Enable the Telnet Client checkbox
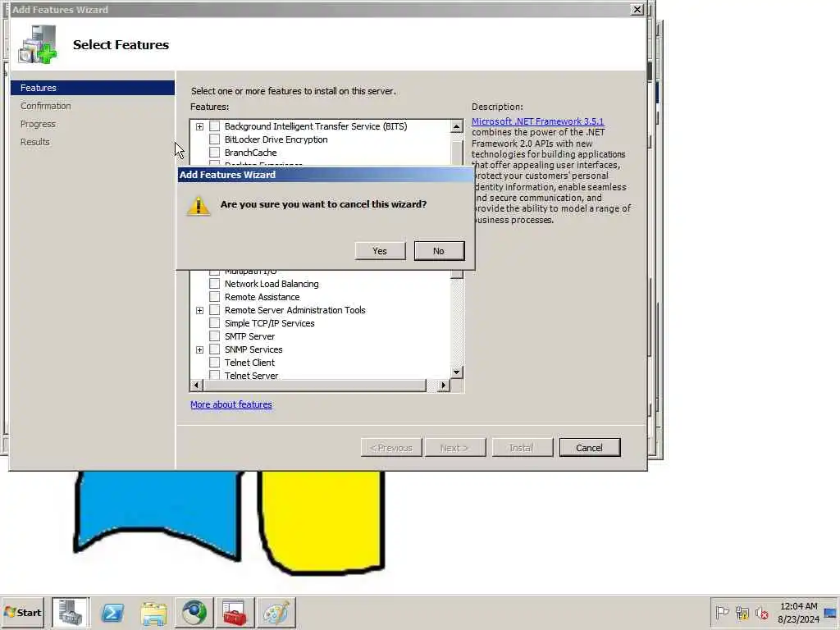Screen dimensions: 840x630 (214, 363)
